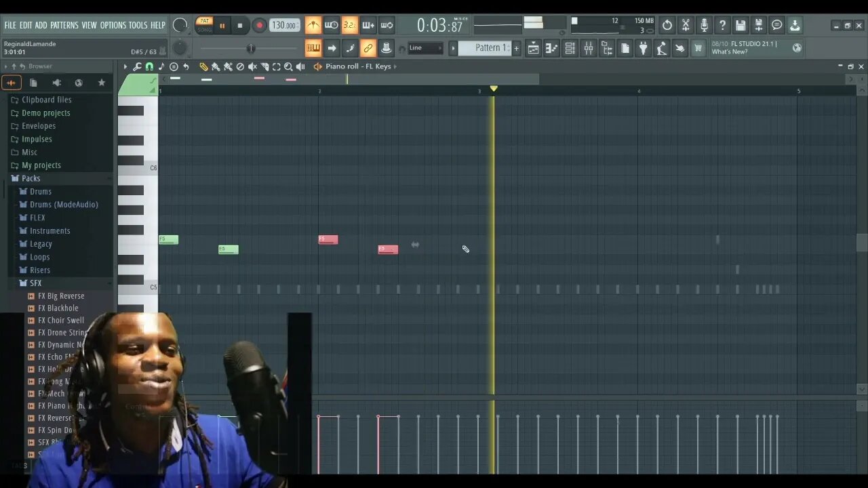The height and width of the screenshot is (488, 868).
Task: Click the red record button
Action: (259, 26)
